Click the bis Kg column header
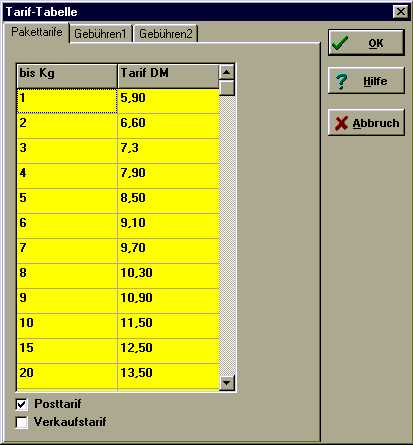 pyautogui.click(x=67, y=76)
